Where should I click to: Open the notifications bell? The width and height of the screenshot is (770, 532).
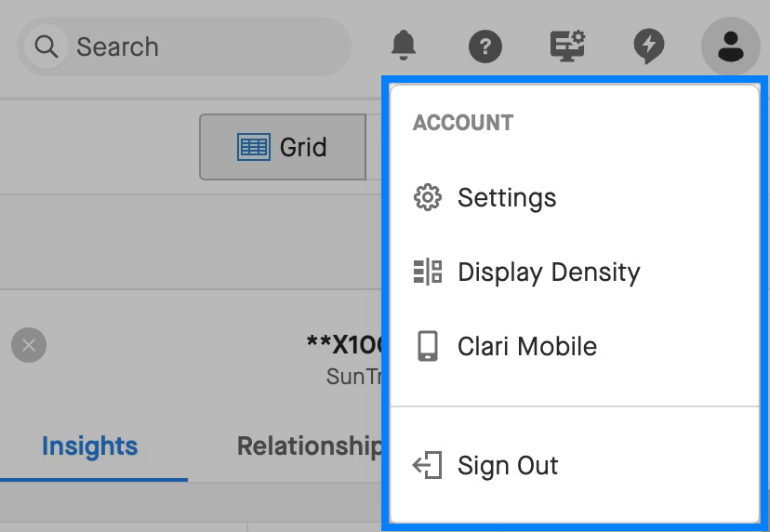[404, 46]
